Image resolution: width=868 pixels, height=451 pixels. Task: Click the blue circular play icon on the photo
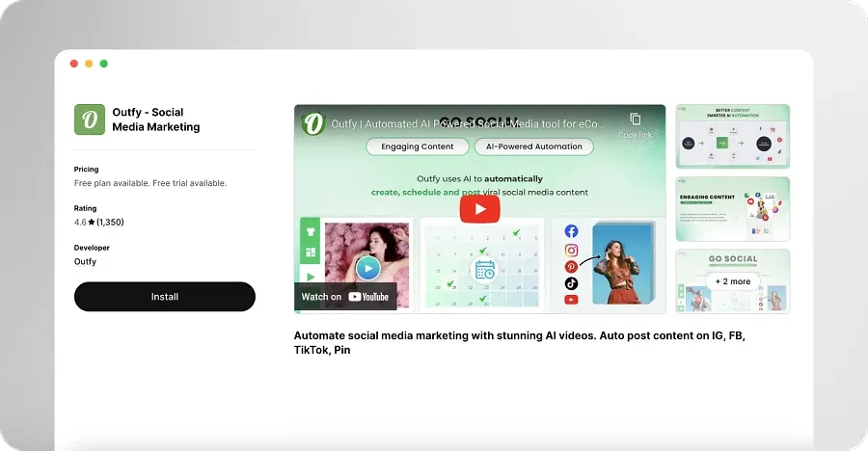368,269
